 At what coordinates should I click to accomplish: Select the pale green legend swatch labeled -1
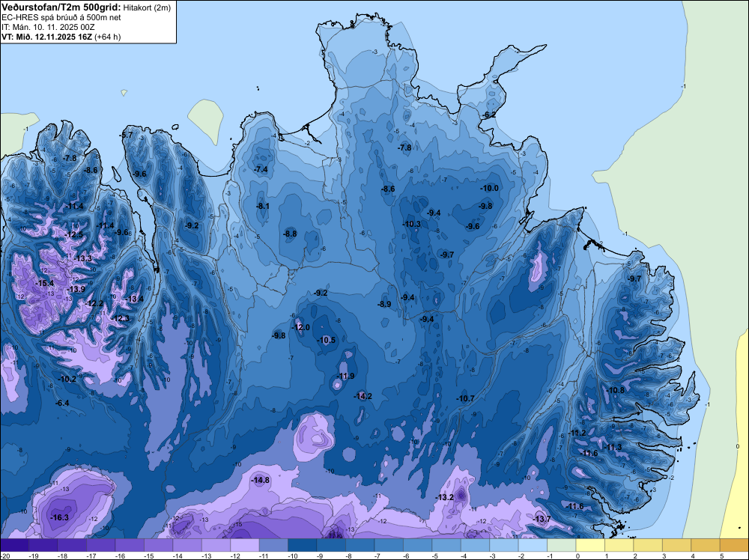point(562,545)
